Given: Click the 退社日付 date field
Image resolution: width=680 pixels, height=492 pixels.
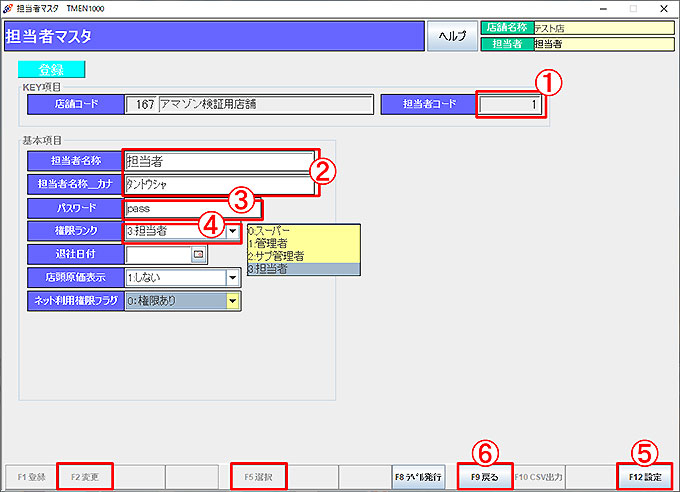Looking at the screenshot, I should tap(158, 254).
